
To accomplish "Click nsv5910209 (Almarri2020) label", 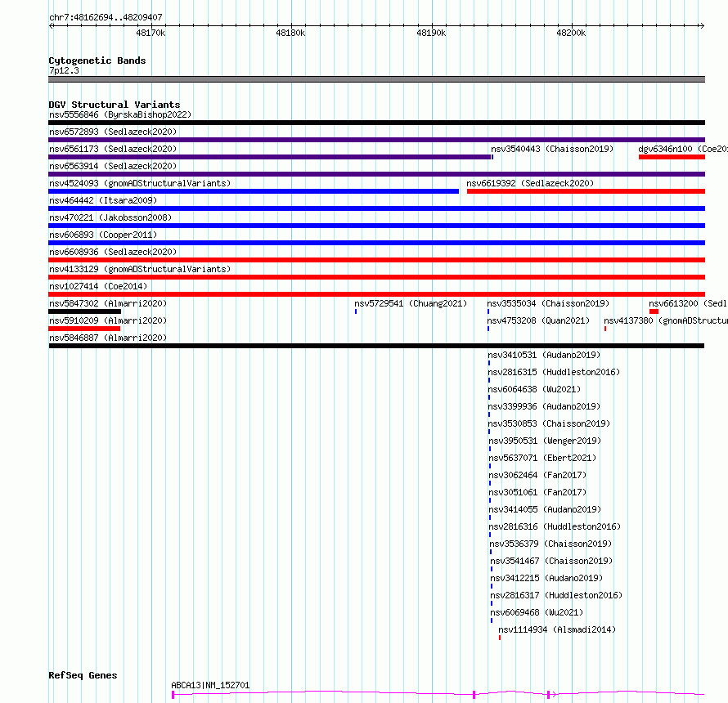I will click(108, 320).
